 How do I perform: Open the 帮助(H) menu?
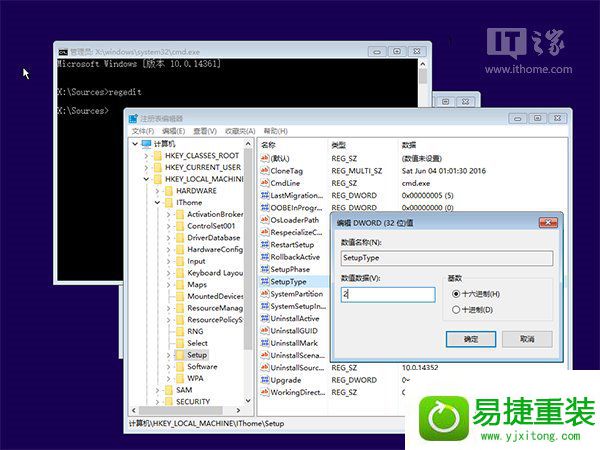[x=276, y=131]
